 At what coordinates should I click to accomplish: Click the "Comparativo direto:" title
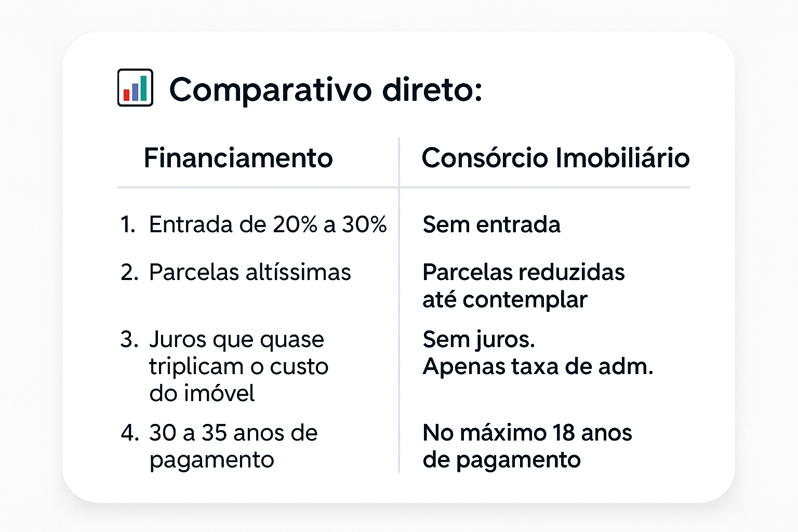pos(326,89)
